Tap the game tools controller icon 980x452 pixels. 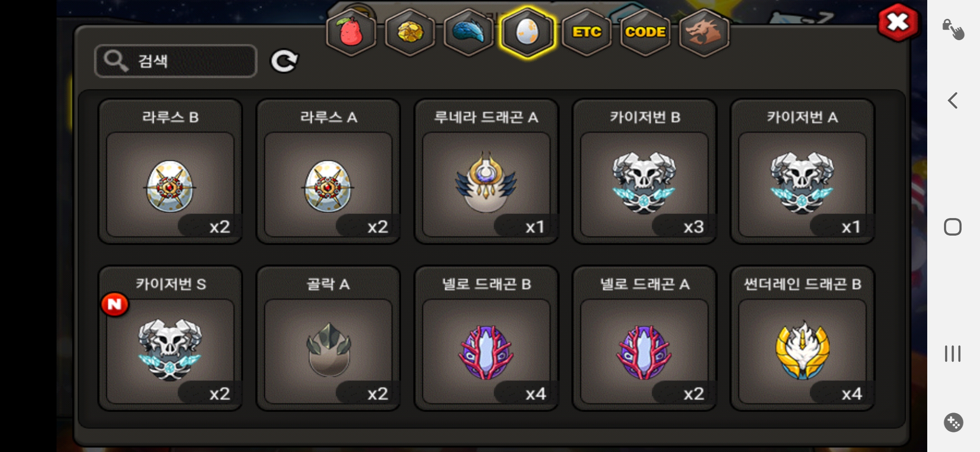953,422
